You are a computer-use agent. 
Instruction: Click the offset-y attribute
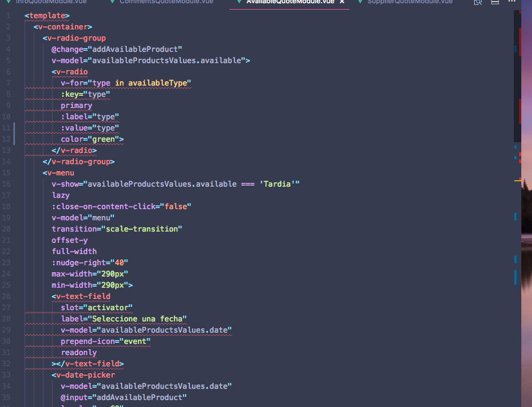tap(70, 240)
